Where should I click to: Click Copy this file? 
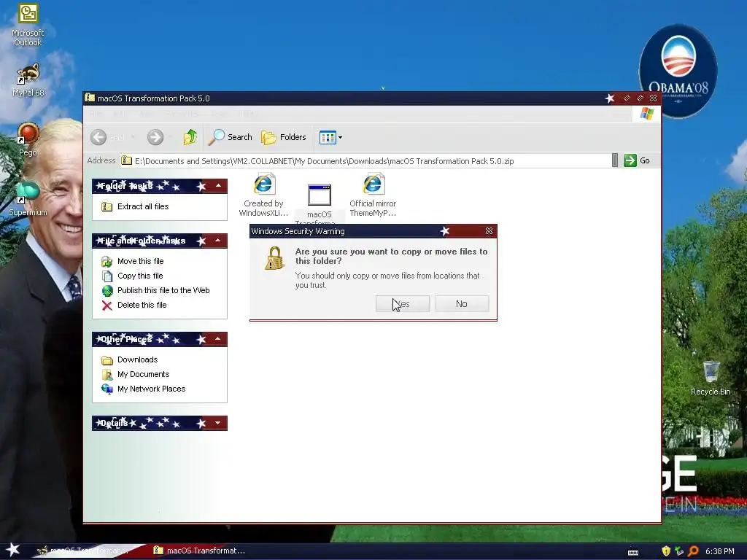(140, 276)
